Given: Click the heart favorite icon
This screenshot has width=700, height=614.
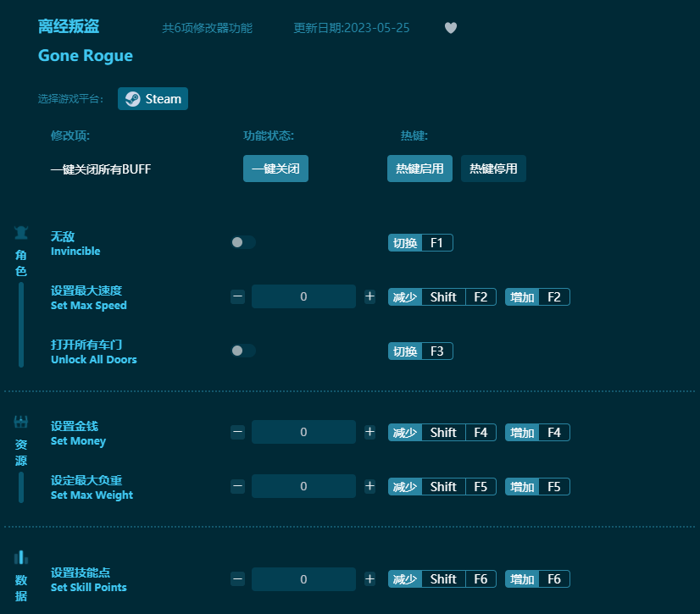Looking at the screenshot, I should point(450,27).
